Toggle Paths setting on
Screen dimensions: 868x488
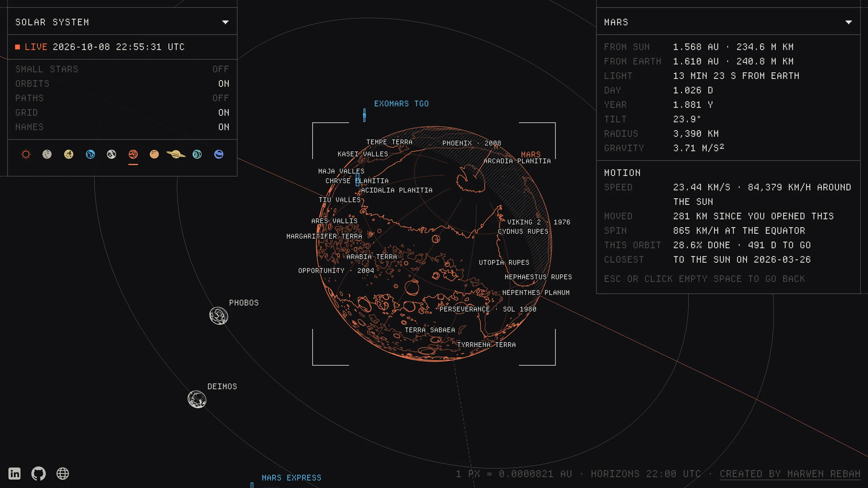point(122,98)
